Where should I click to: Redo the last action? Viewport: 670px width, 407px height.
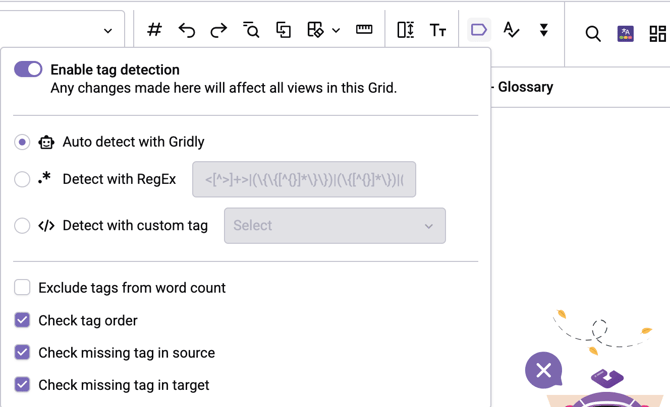click(x=218, y=30)
